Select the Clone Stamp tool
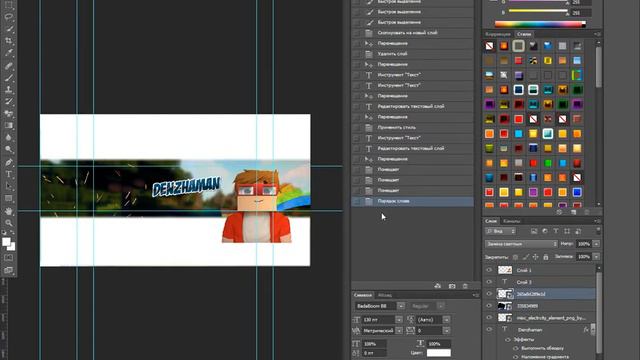 point(9,89)
